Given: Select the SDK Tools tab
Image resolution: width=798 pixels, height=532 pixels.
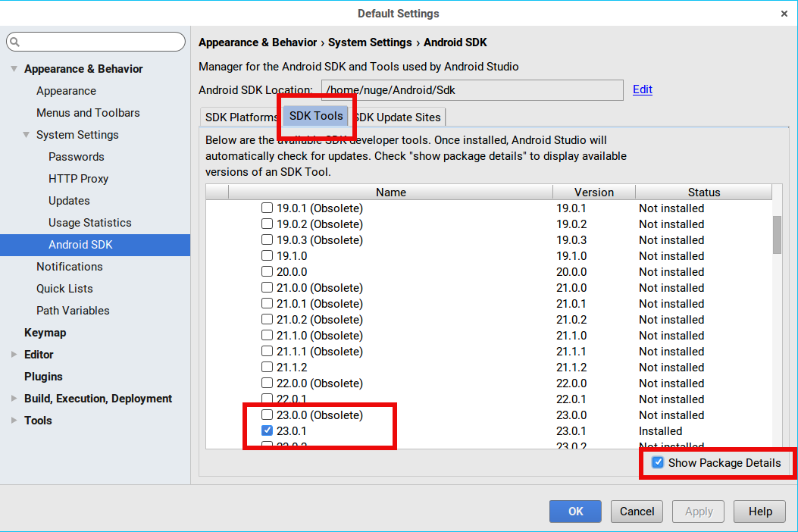Looking at the screenshot, I should (x=316, y=117).
